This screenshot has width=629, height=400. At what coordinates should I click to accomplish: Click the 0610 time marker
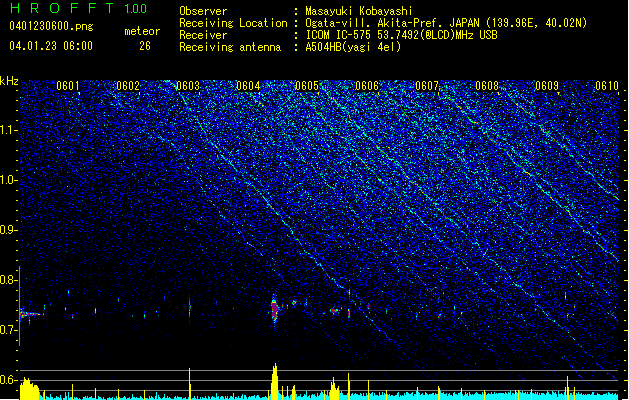click(607, 86)
